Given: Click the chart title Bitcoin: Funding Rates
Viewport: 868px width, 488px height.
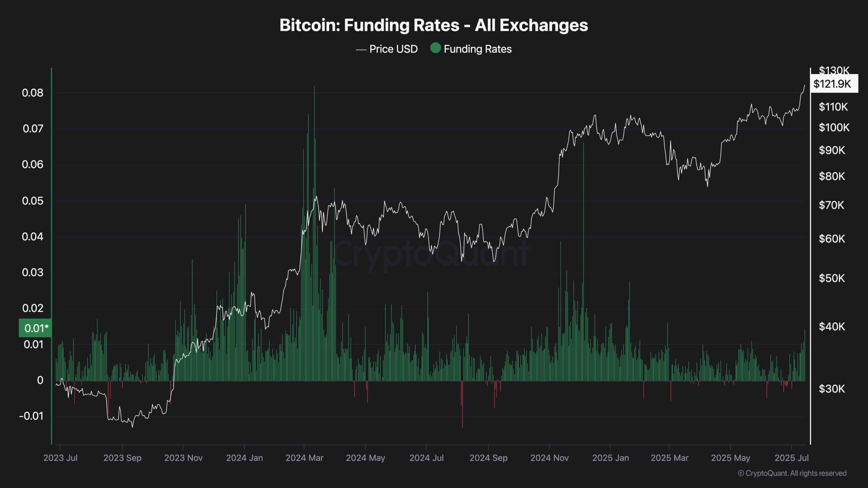Looking at the screenshot, I should coord(369,25).
